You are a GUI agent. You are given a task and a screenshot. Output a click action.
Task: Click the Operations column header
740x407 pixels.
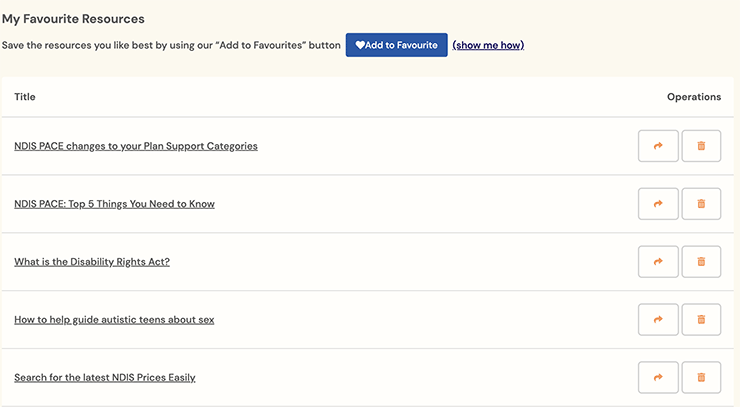tap(694, 97)
